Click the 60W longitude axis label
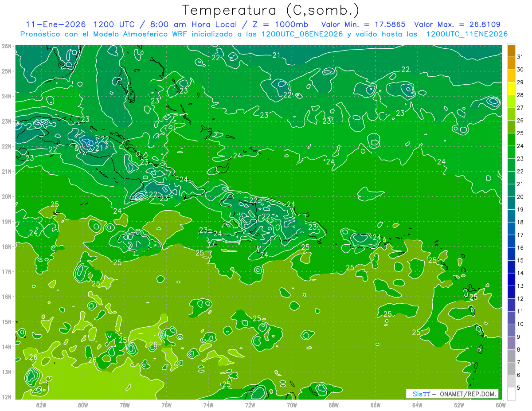 pyautogui.click(x=501, y=405)
